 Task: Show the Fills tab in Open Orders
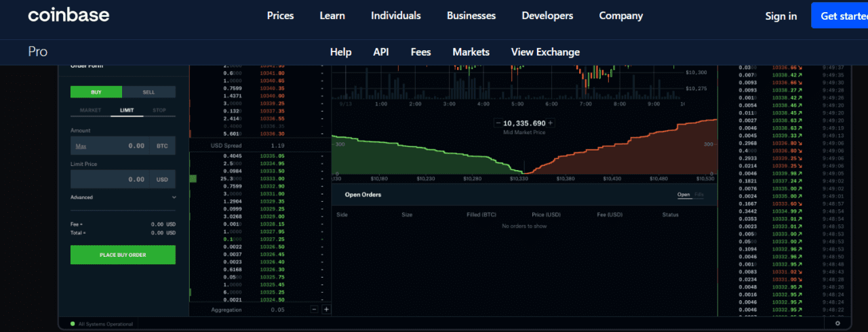699,194
